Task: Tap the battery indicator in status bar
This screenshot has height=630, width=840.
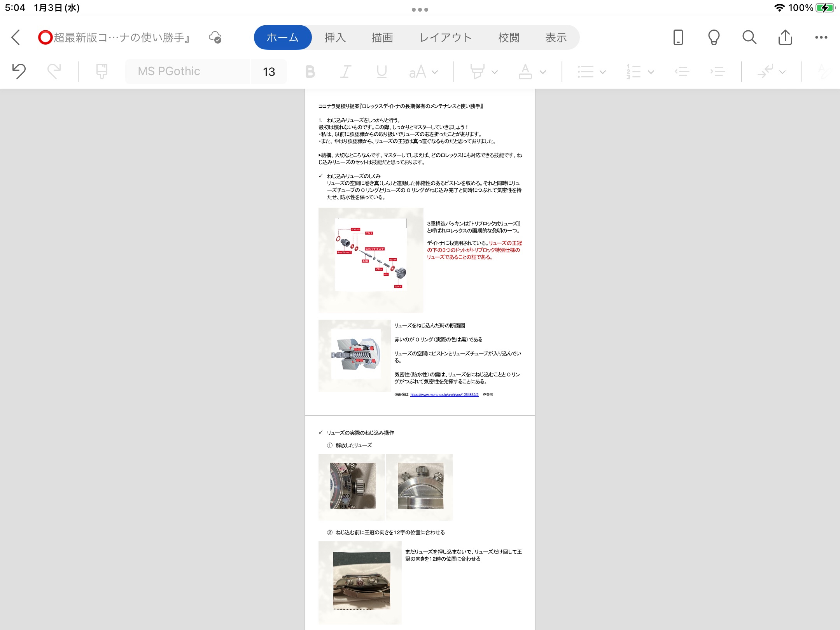Action: coord(825,8)
